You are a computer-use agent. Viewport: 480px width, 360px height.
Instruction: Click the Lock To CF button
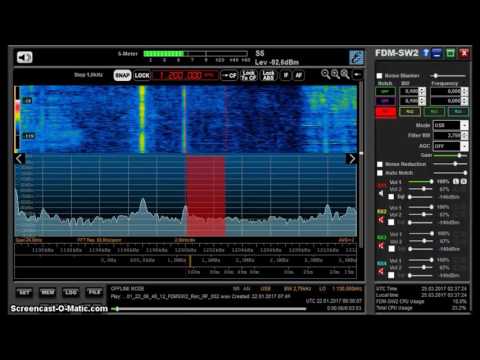[x=249, y=75]
